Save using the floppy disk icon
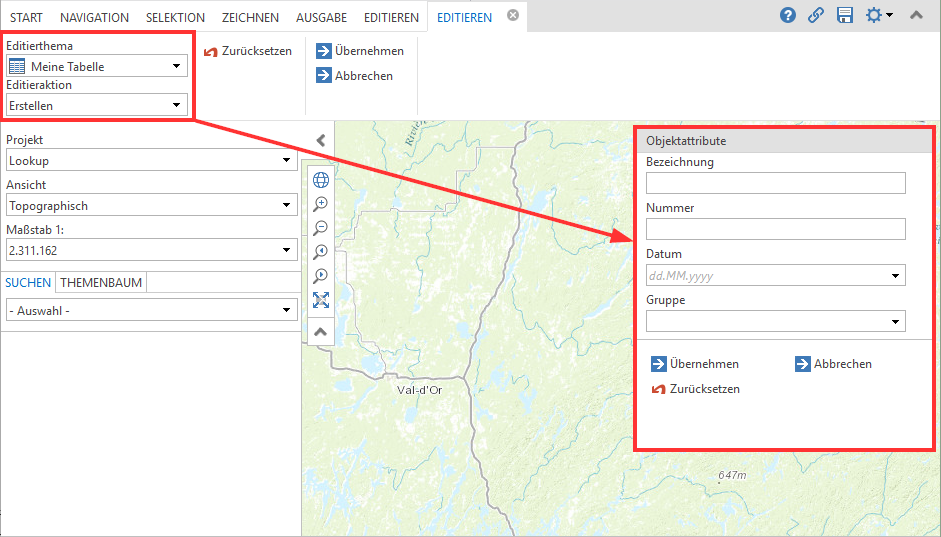 (x=845, y=16)
